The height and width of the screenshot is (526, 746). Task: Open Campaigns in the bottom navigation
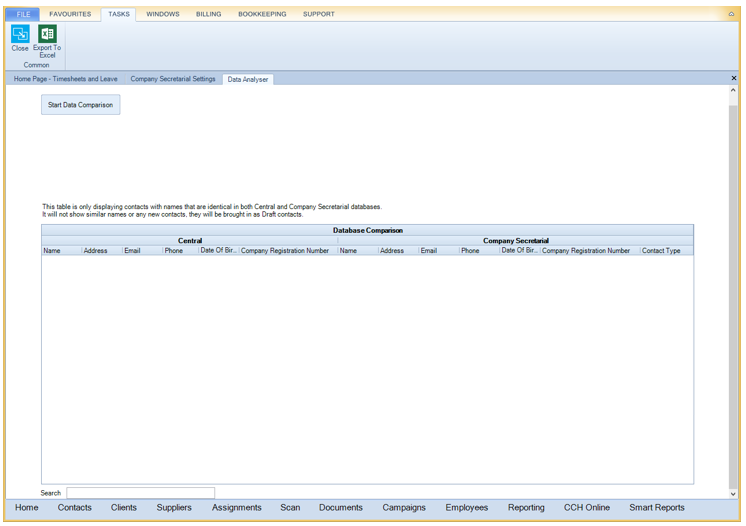404,507
